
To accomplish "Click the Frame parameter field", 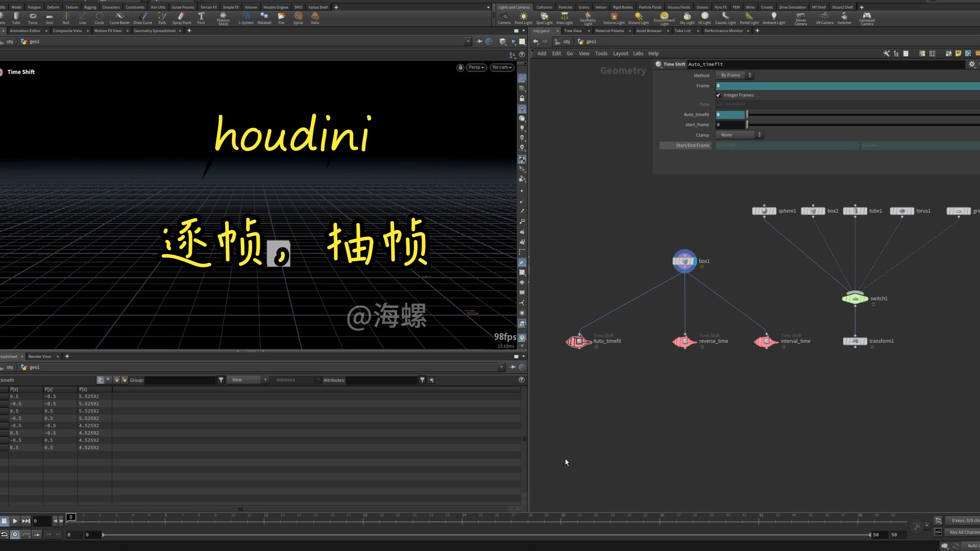I will (x=848, y=86).
